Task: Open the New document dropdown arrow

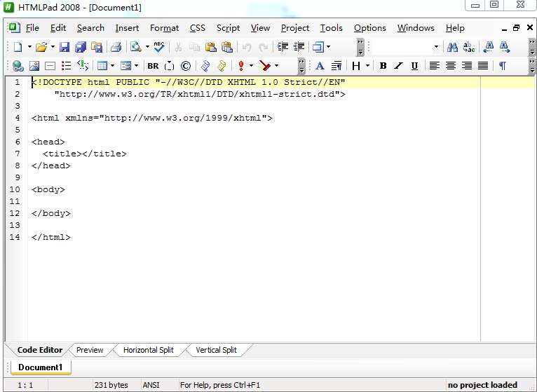Action: pos(29,47)
